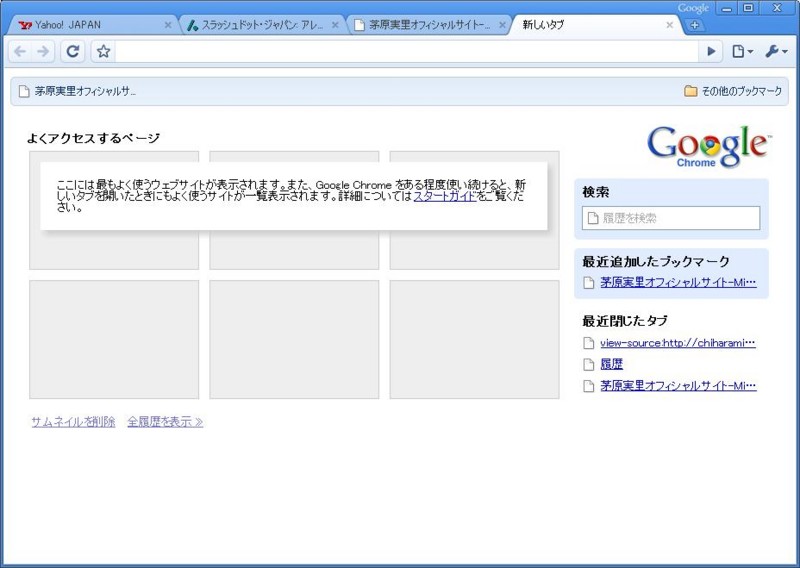
Task: Minimize the Chrome window
Action: [x=727, y=8]
